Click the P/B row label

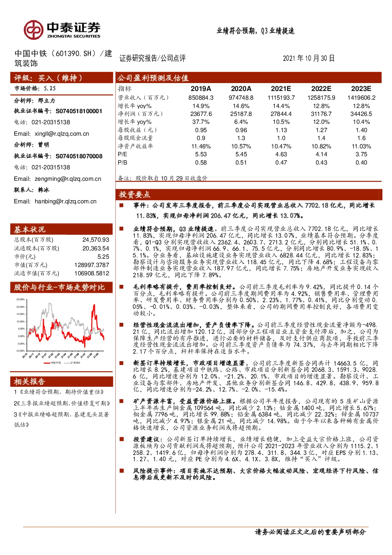122,163
